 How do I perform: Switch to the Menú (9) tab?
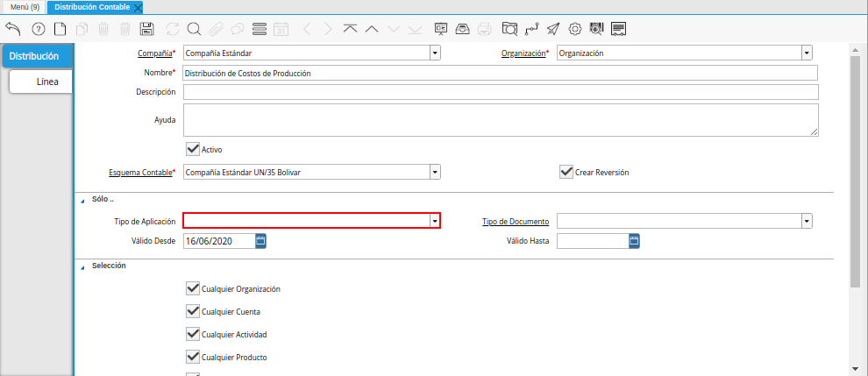(25, 7)
